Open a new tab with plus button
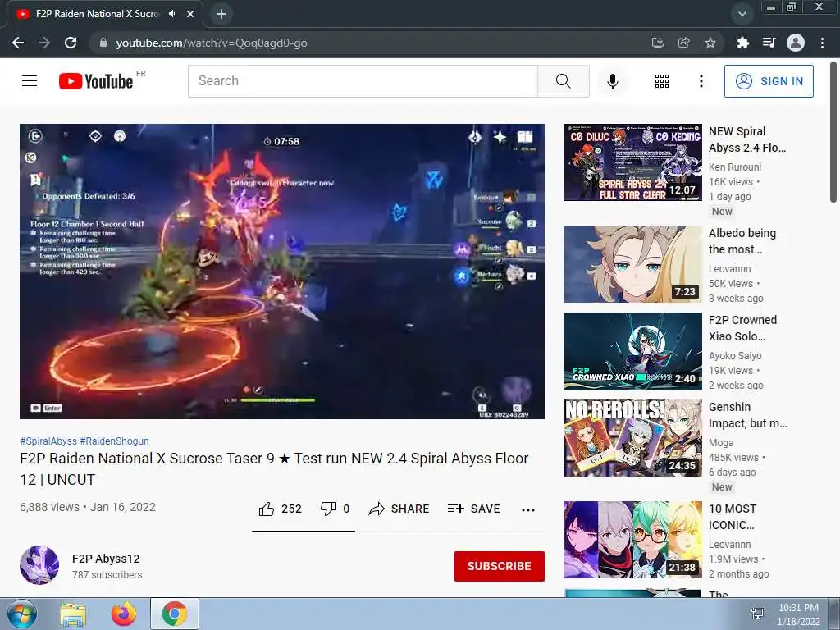840x630 pixels. (x=221, y=14)
